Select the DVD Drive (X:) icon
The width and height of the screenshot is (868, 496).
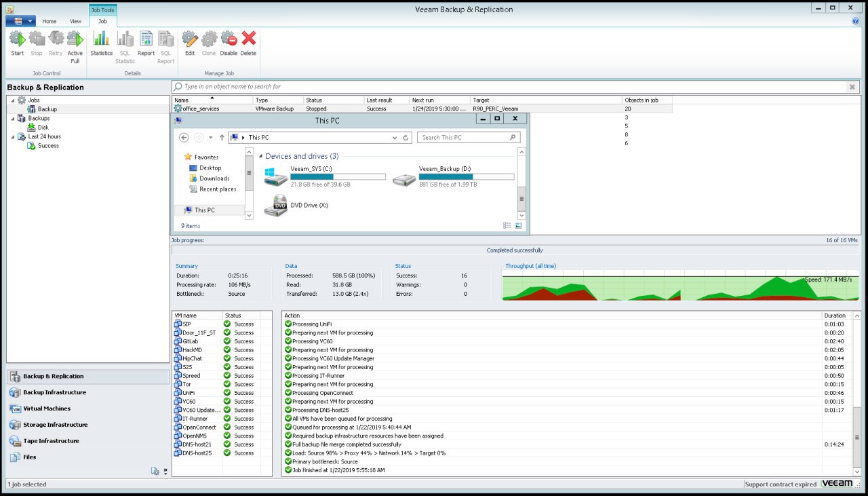[275, 206]
